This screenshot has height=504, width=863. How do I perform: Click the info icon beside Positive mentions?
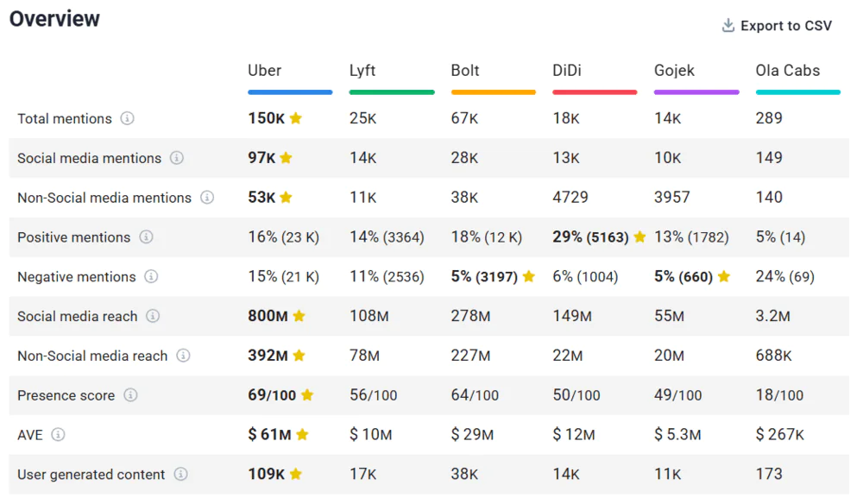147,237
